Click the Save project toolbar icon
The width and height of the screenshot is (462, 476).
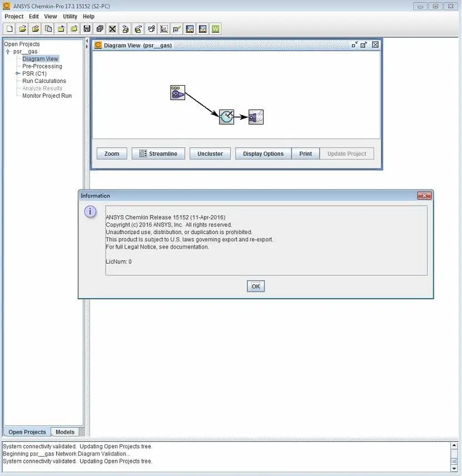click(x=87, y=28)
